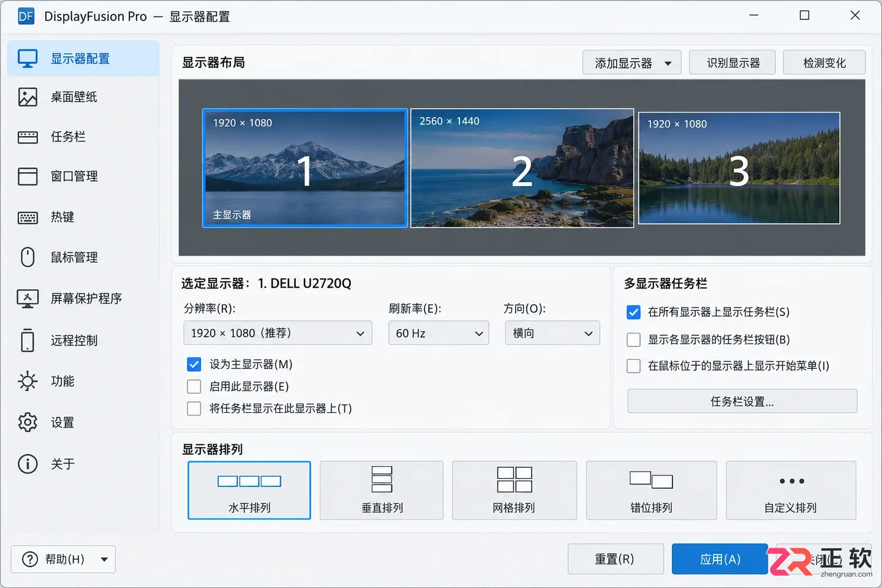Viewport: 882px width, 588px height.
Task: Open 任务栏设置... button
Action: [742, 401]
